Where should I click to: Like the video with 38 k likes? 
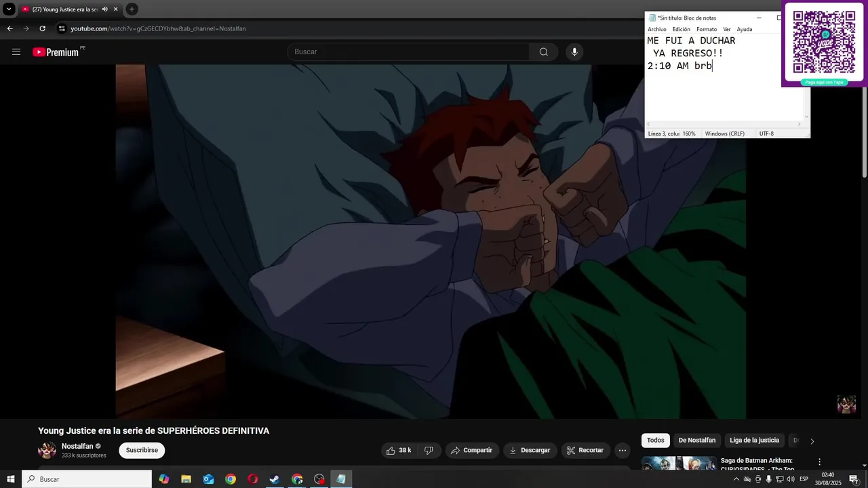399,450
